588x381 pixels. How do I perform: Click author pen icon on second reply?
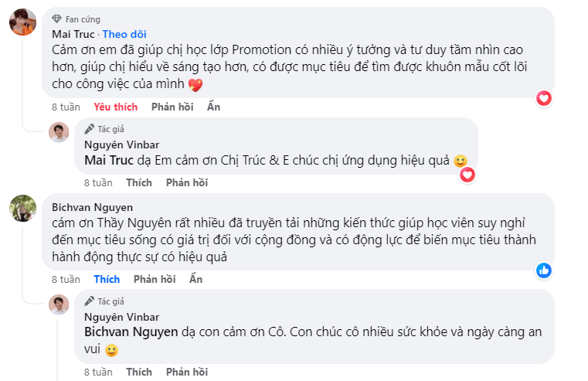[90, 301]
